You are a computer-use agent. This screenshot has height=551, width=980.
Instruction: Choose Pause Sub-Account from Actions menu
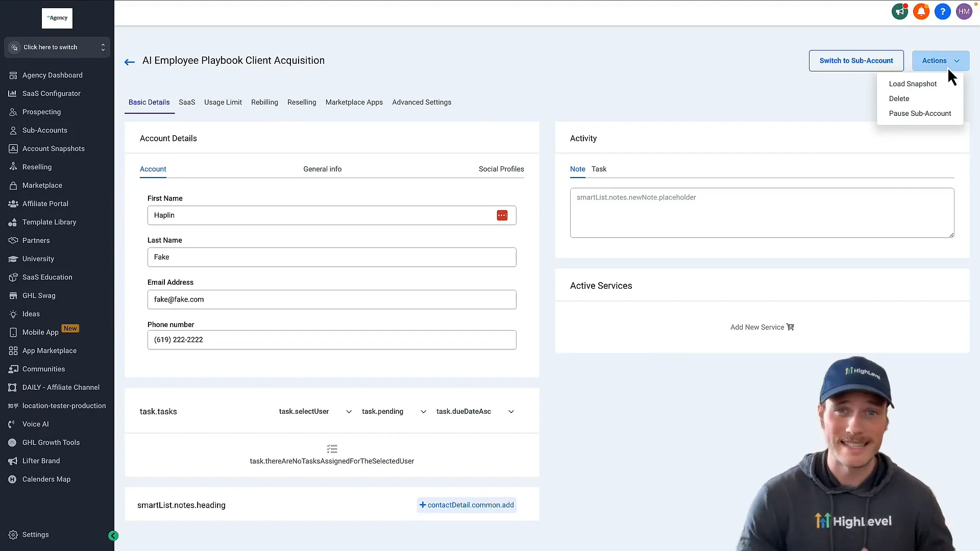(920, 113)
